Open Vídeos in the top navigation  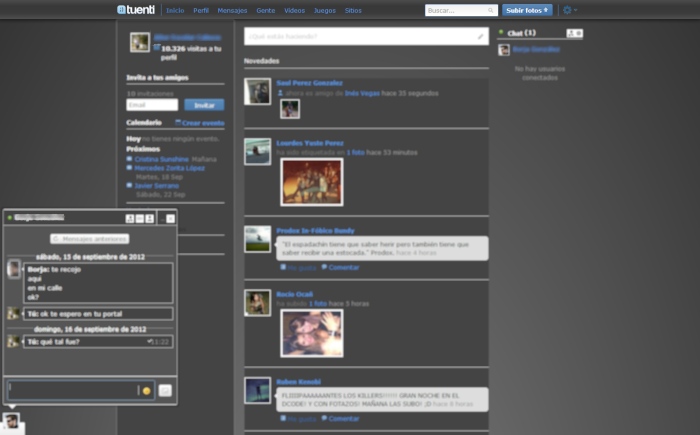pos(295,10)
